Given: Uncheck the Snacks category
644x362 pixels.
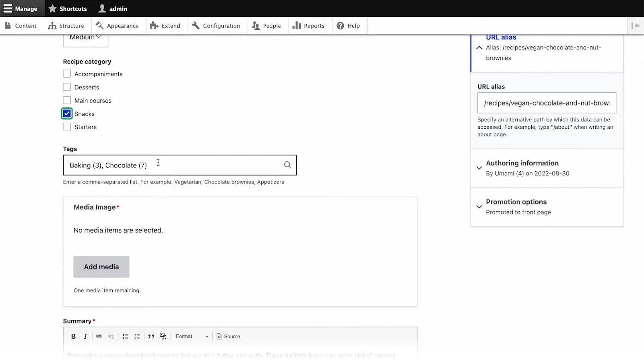Looking at the screenshot, I should 67,114.
